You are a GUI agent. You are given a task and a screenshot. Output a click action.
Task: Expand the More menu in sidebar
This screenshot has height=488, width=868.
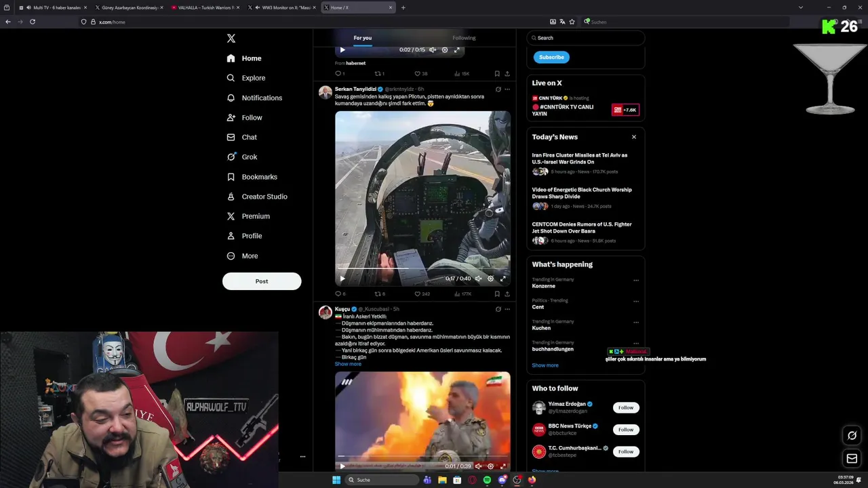[242, 256]
